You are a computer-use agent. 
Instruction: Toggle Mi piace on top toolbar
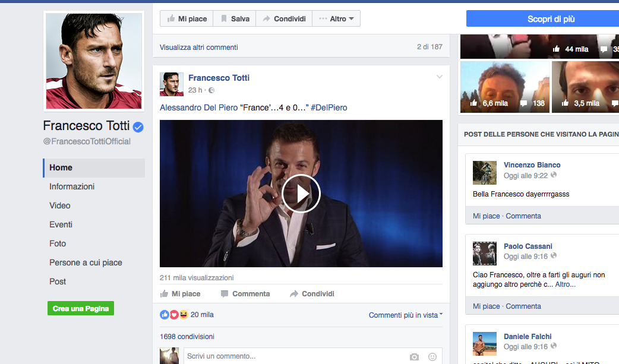[x=187, y=19]
